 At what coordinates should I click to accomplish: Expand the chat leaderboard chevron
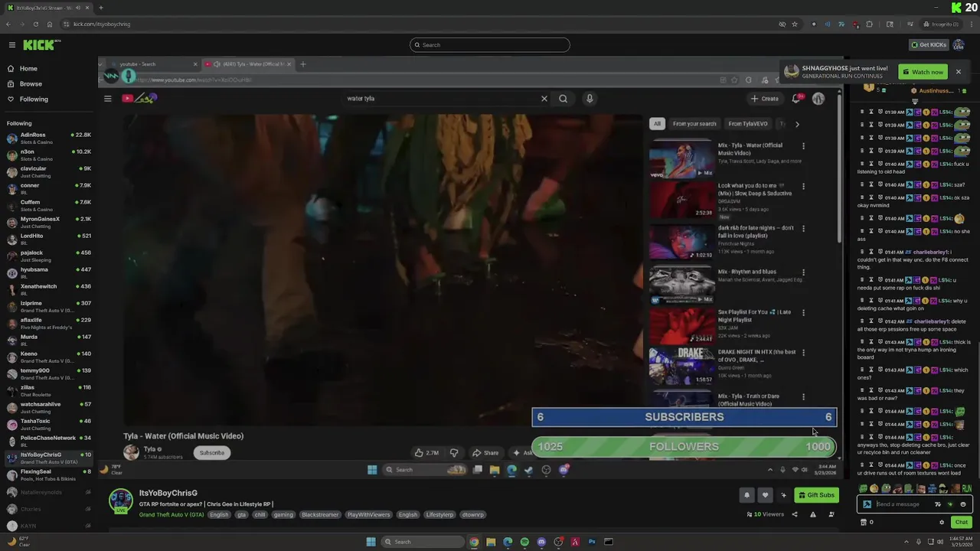point(914,101)
